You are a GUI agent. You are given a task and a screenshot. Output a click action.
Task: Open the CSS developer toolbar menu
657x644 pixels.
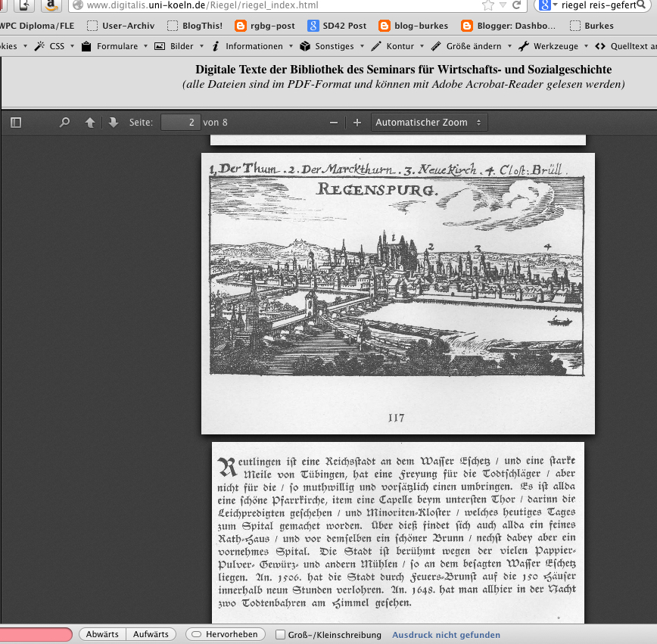57,46
